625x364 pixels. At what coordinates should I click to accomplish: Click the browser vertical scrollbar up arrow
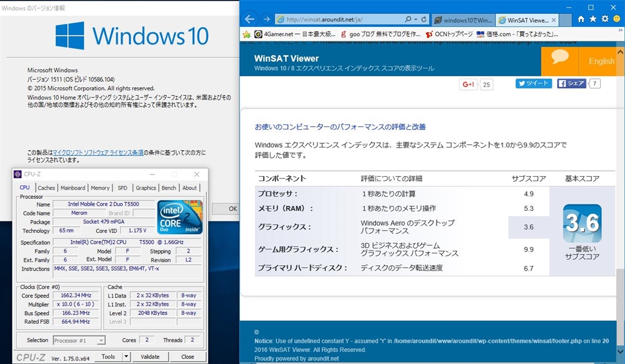click(620, 52)
